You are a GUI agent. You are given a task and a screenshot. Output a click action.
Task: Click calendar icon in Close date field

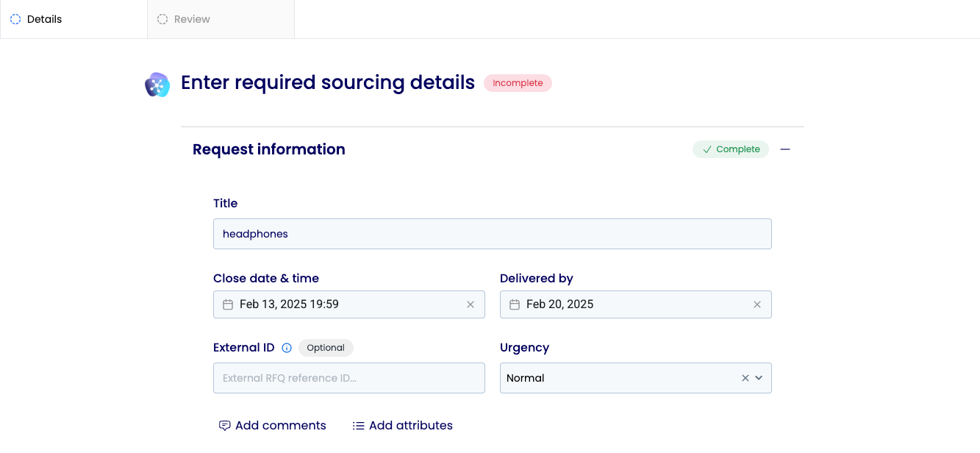tap(228, 304)
